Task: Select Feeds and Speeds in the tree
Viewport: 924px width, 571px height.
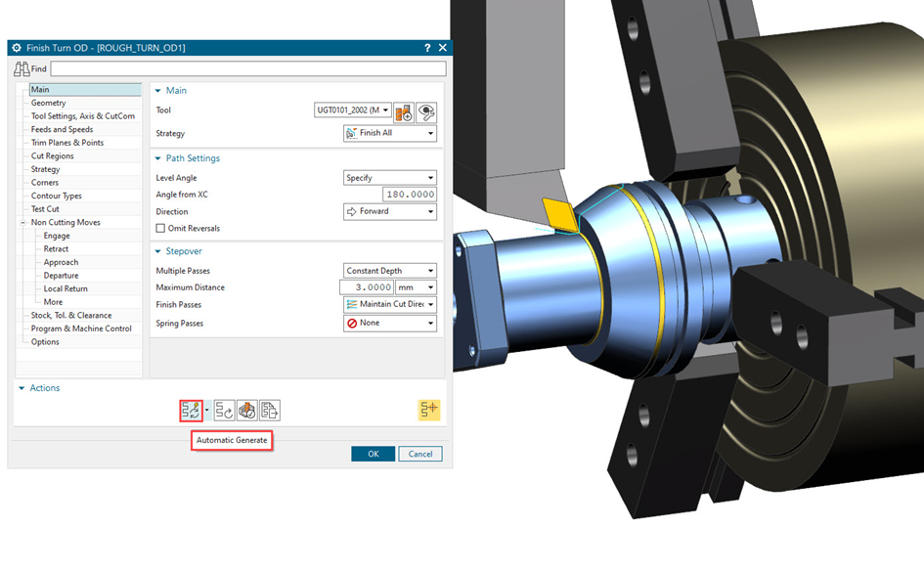Action: click(x=62, y=129)
